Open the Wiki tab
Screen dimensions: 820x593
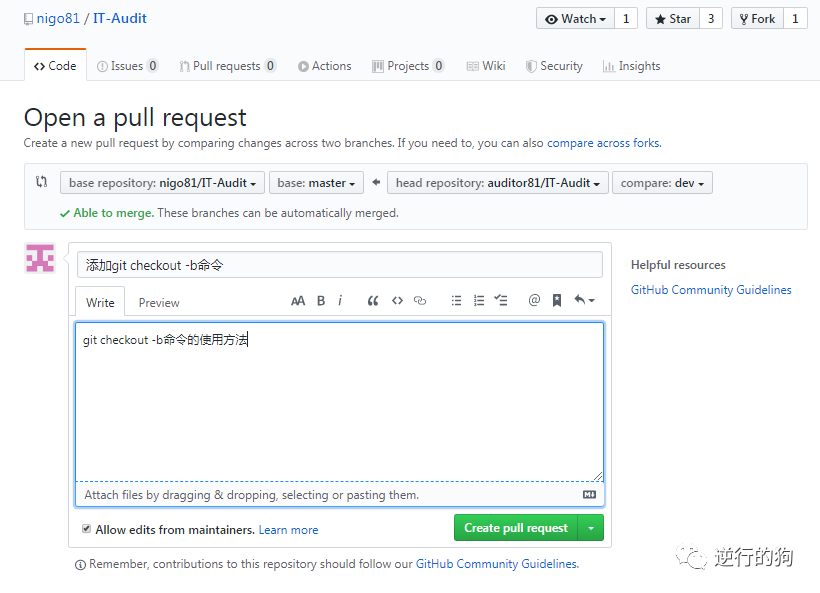point(486,66)
